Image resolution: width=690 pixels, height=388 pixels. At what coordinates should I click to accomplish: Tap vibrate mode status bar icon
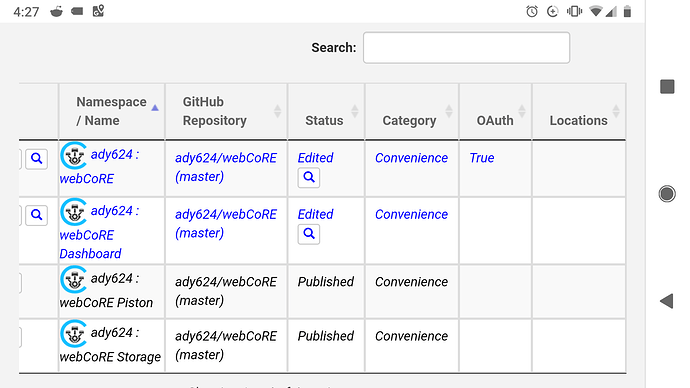pos(574,11)
